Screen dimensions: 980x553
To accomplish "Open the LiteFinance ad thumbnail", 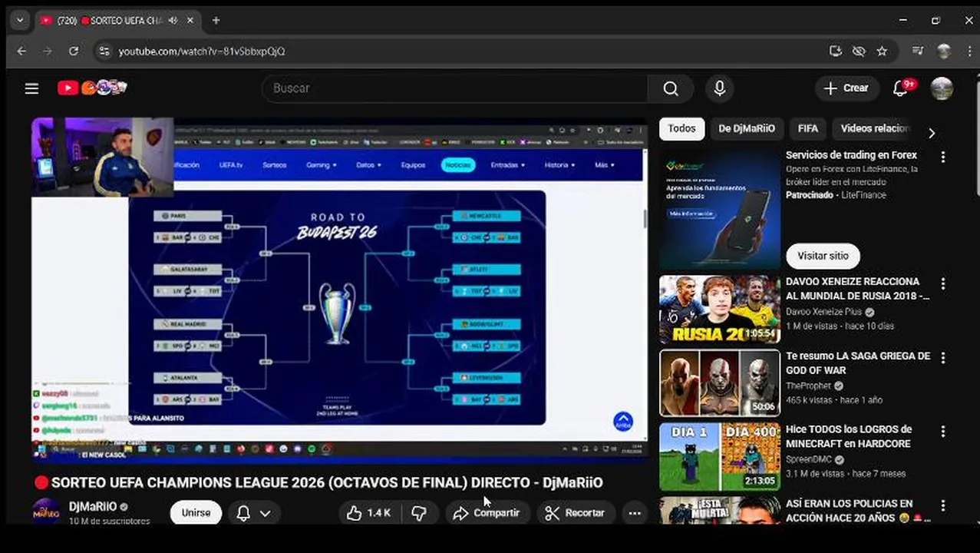I will point(720,209).
